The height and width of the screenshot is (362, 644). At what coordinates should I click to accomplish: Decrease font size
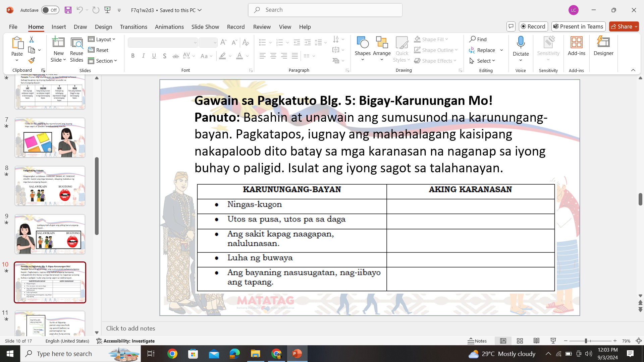click(x=234, y=42)
